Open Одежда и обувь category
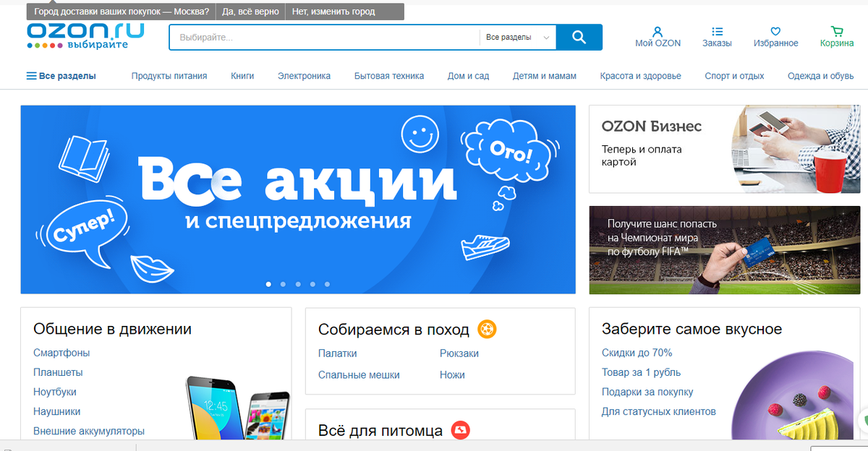The width and height of the screenshot is (868, 451). [821, 76]
